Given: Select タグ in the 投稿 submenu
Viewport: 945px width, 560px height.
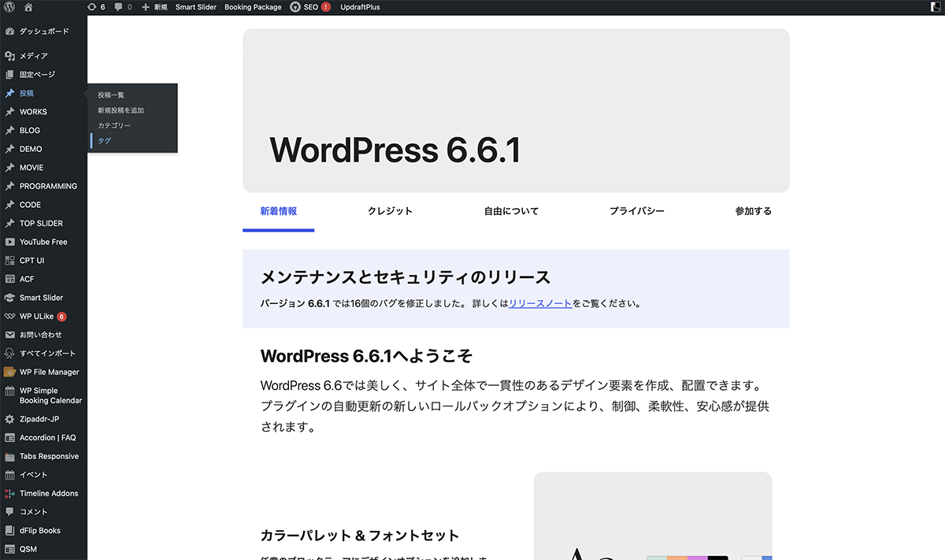Looking at the screenshot, I should [105, 141].
